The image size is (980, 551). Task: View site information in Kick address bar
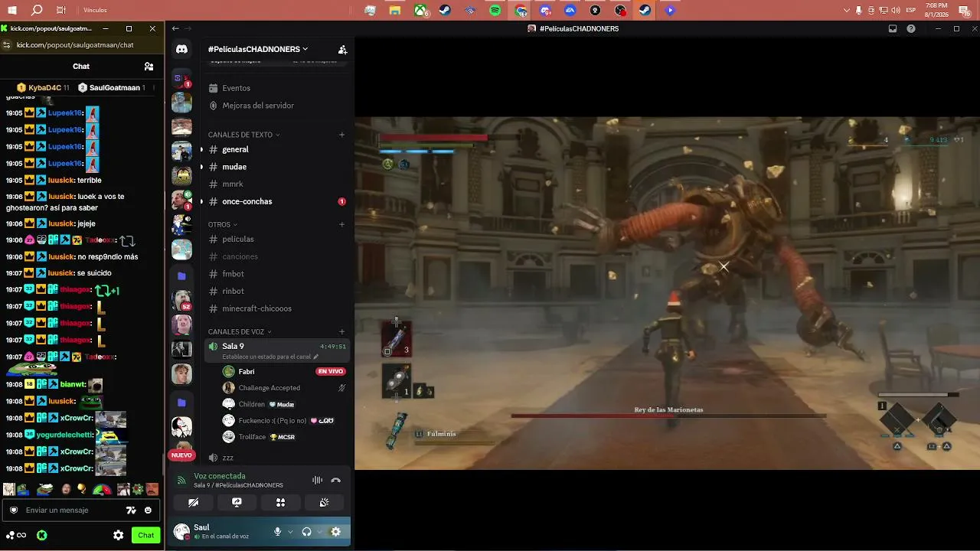pyautogui.click(x=7, y=45)
